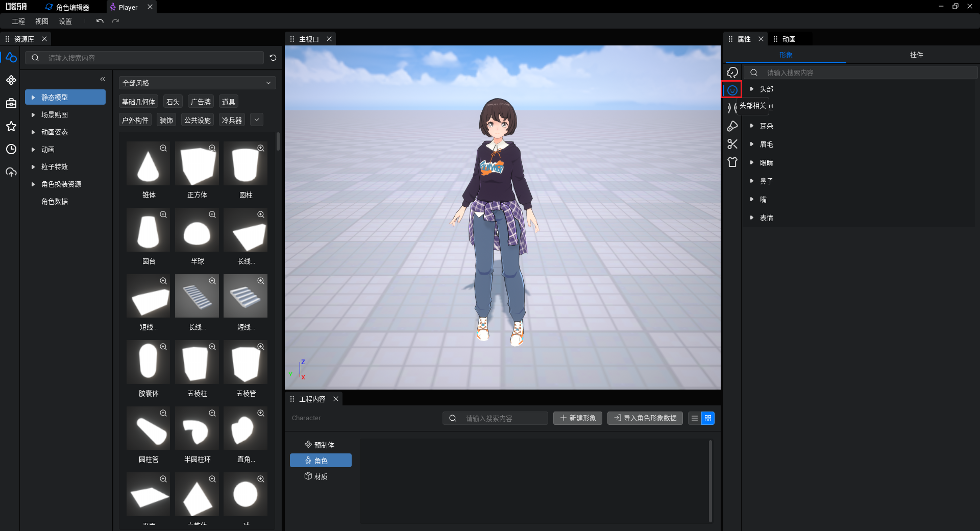Open the 工程 menu
Screen dimensions: 980x531
pyautogui.click(x=18, y=21)
